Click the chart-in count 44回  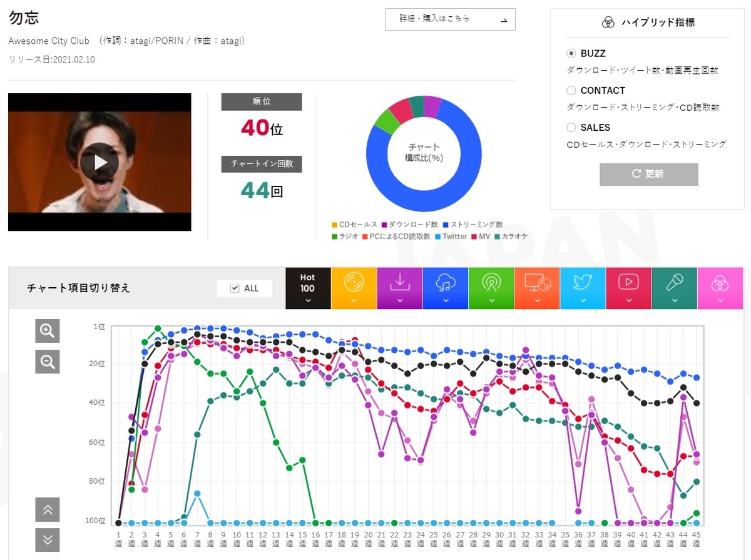point(262,190)
